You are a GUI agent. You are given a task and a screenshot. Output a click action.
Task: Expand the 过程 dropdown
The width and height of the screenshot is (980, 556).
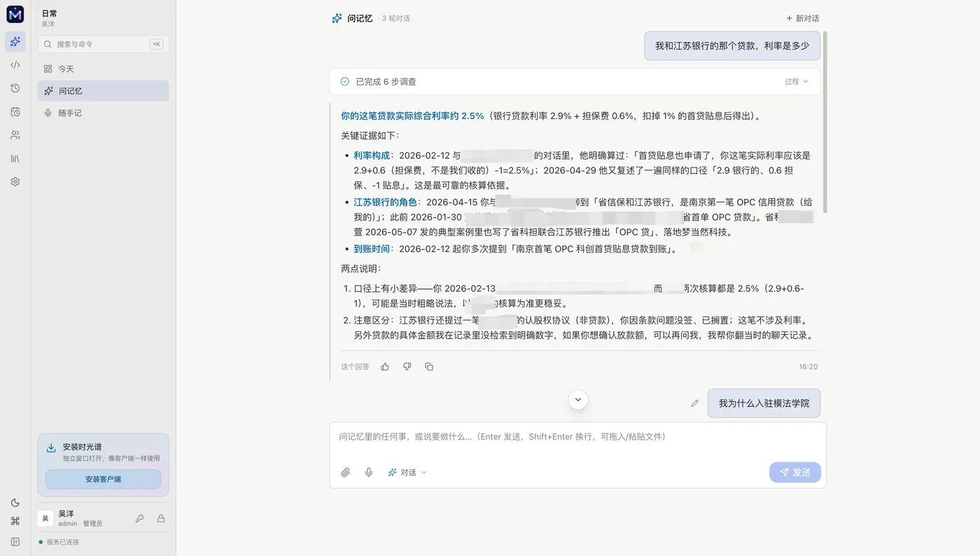[797, 82]
